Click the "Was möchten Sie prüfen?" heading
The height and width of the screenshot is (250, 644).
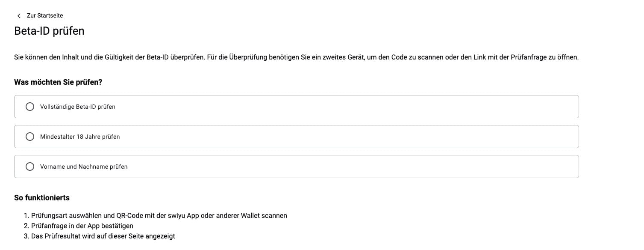(x=58, y=82)
